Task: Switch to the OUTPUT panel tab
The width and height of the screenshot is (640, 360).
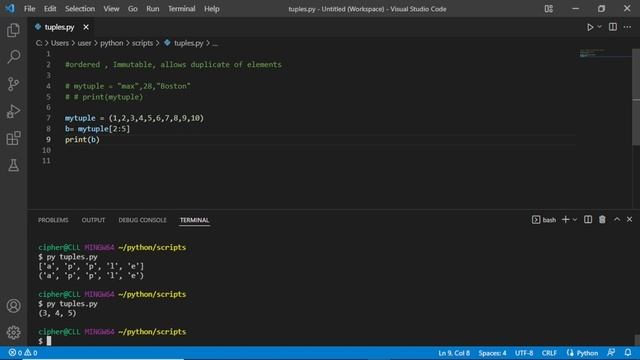Action: coord(93,220)
